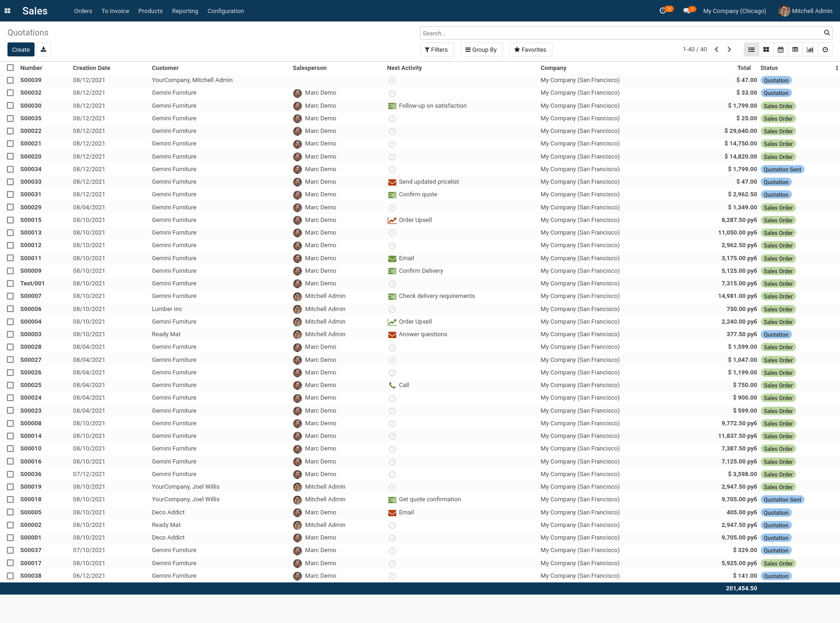
Task: Expand the Filters menu
Action: click(436, 49)
